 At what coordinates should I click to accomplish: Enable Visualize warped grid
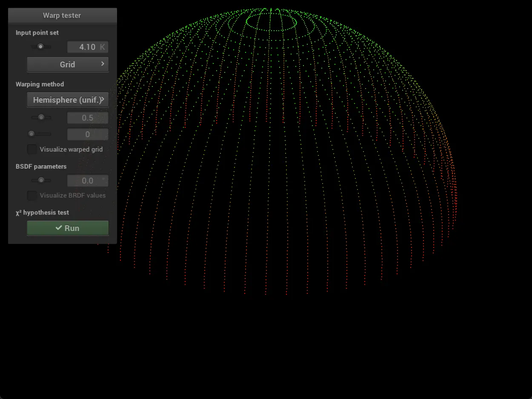click(x=32, y=149)
